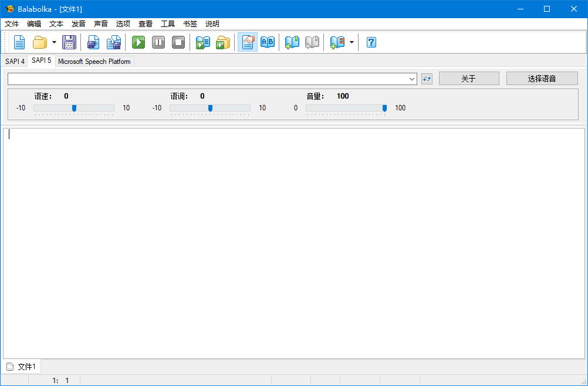The height and width of the screenshot is (386, 588).
Task: Start reading aloud with green Play button
Action: (x=138, y=42)
